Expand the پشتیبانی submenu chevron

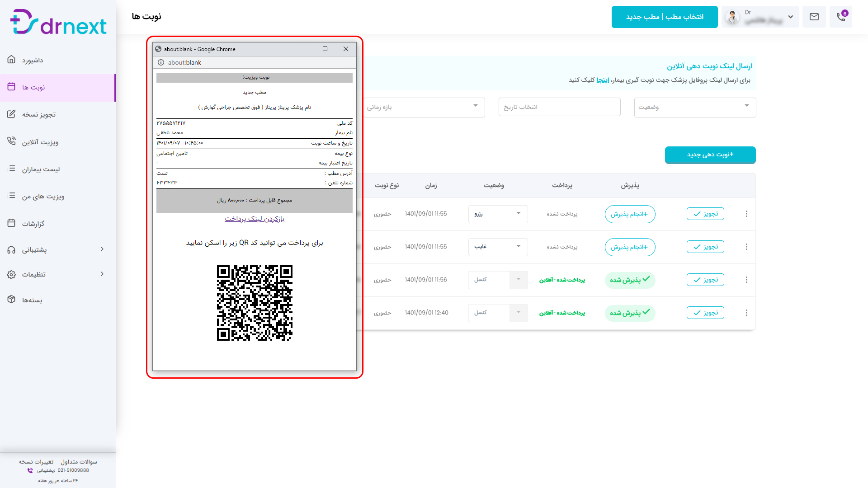pyautogui.click(x=102, y=249)
